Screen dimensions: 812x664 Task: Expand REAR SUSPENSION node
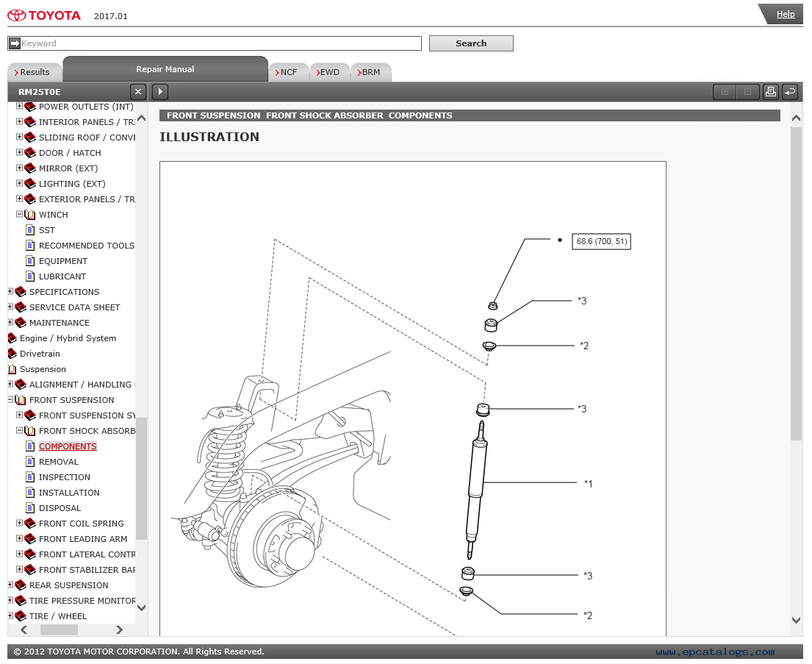point(10,585)
